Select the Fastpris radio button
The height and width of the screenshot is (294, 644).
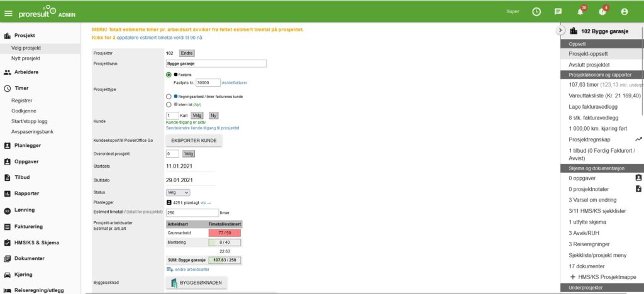coord(169,74)
